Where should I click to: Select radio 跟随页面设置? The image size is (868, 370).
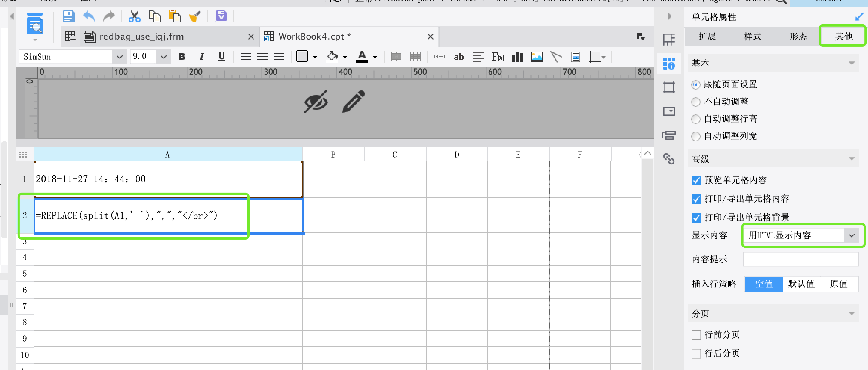coord(695,85)
